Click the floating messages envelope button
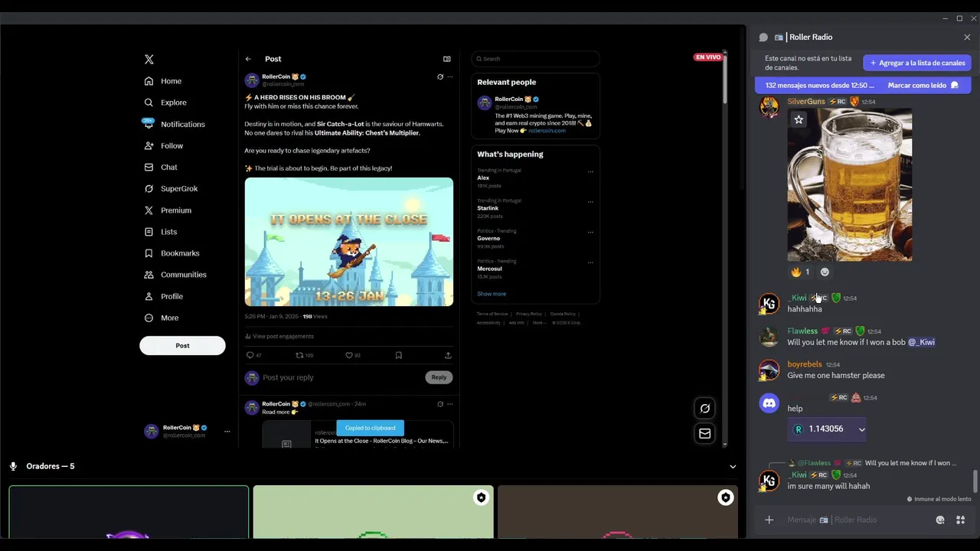The image size is (980, 551). pos(705,434)
